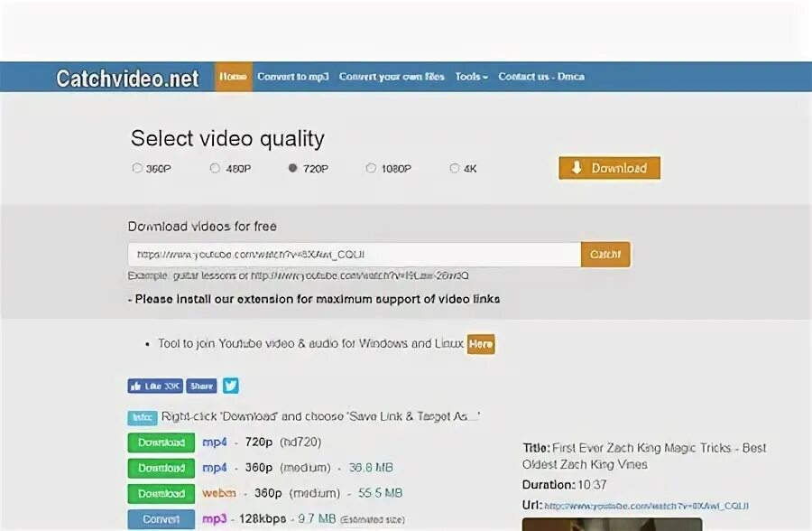This screenshot has height=531, width=812.
Task: Open Convert your own files page
Action: pos(392,77)
